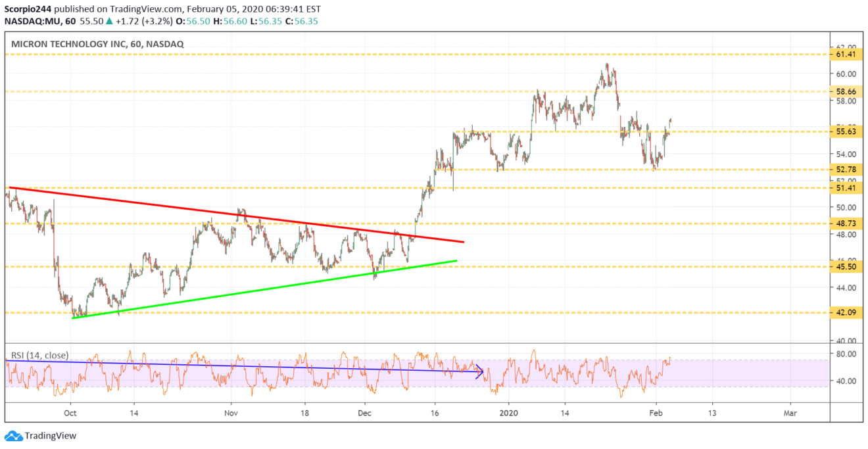Click the TradingView text in footer
The width and height of the screenshot is (868, 449).
[50, 436]
